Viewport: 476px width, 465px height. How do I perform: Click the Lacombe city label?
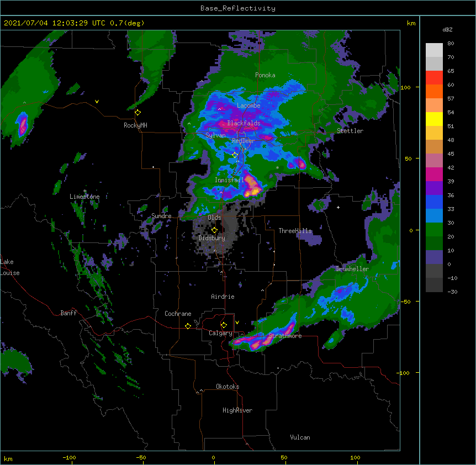coord(248,105)
